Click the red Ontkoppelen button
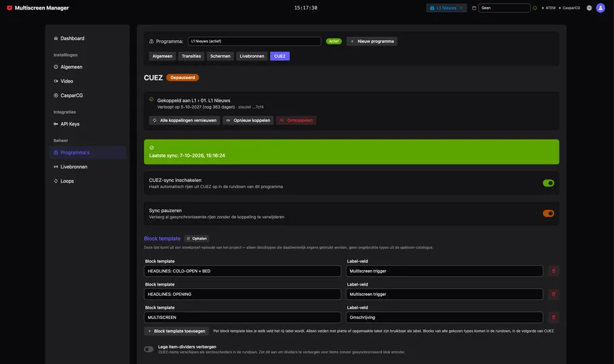This screenshot has width=614, height=364. [296, 121]
